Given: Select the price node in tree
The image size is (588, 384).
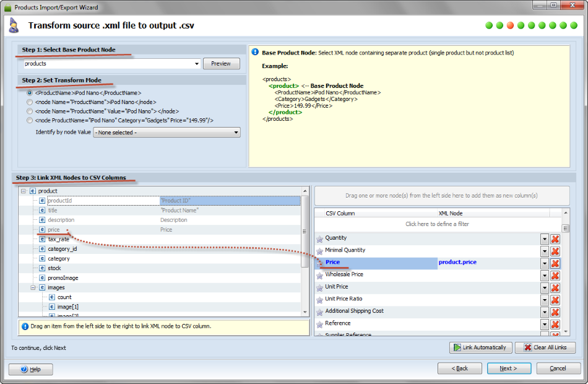Looking at the screenshot, I should point(54,230).
